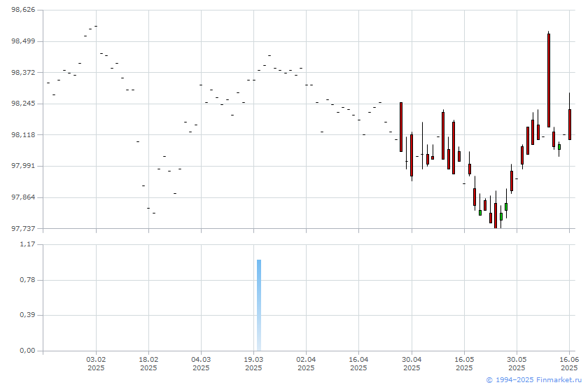
Task: Click the 03.02 2025 date label
Action: 96,363
